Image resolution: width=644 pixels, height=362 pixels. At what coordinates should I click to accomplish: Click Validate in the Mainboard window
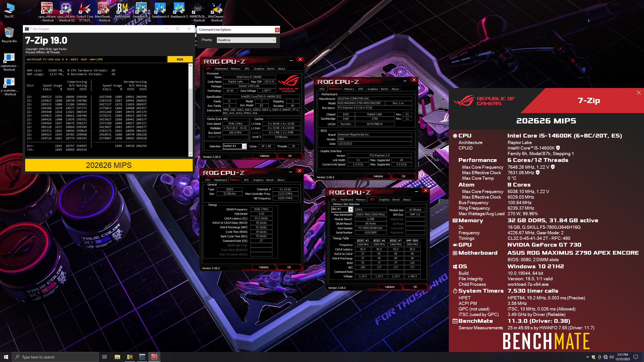click(x=378, y=176)
